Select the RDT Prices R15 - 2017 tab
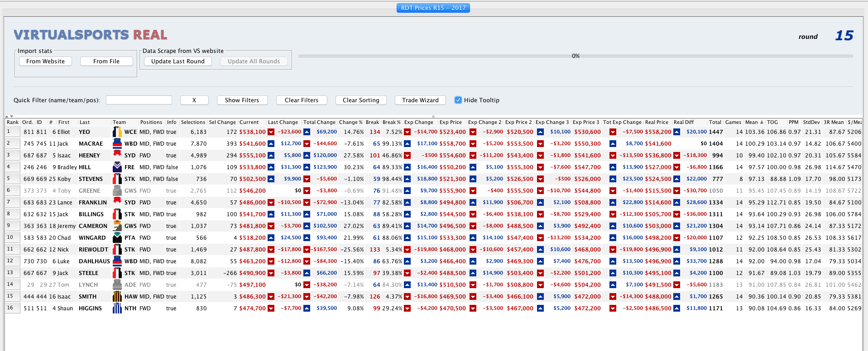The width and height of the screenshot is (868, 351). (x=433, y=8)
